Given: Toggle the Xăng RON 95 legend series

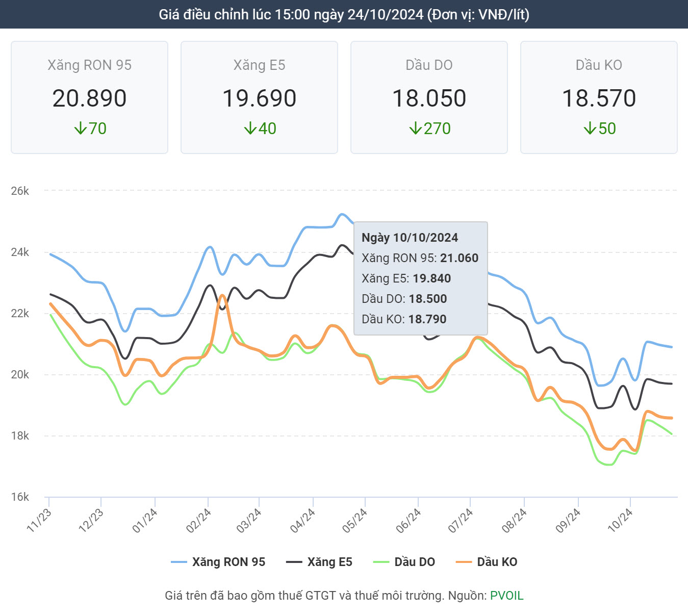Looking at the screenshot, I should 218,562.
